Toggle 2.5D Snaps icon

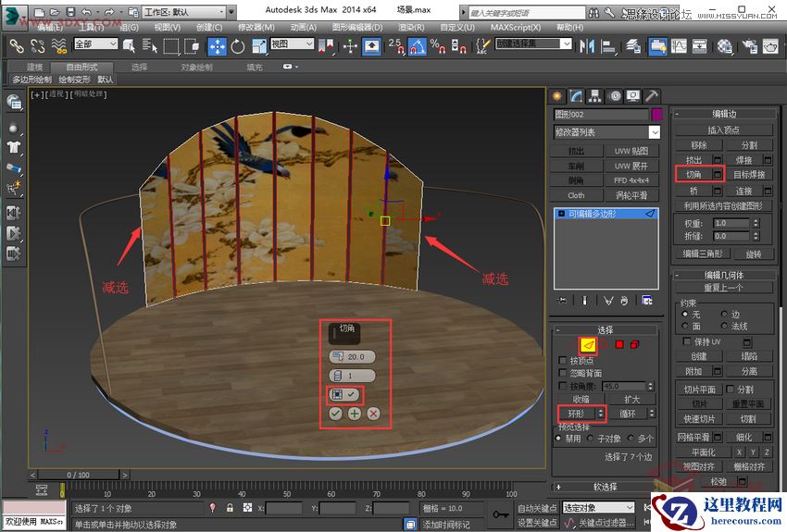tap(396, 46)
